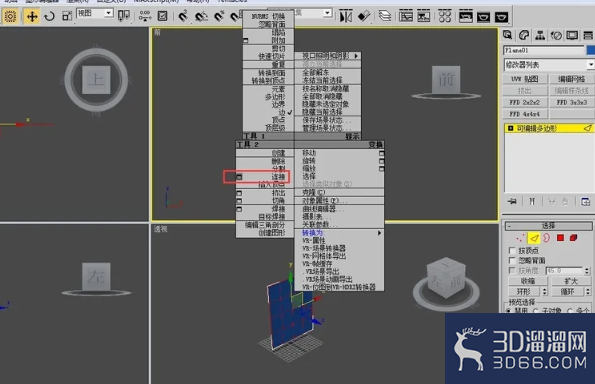Toggle the percent snap magnet icon
This screenshot has width=595, height=384.
point(219,16)
